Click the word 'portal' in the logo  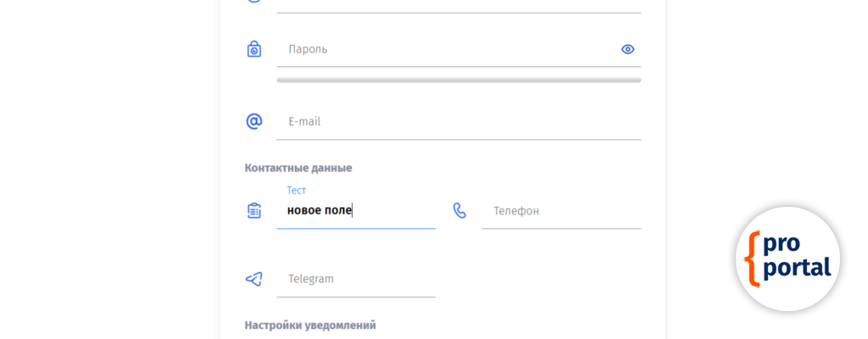click(797, 269)
